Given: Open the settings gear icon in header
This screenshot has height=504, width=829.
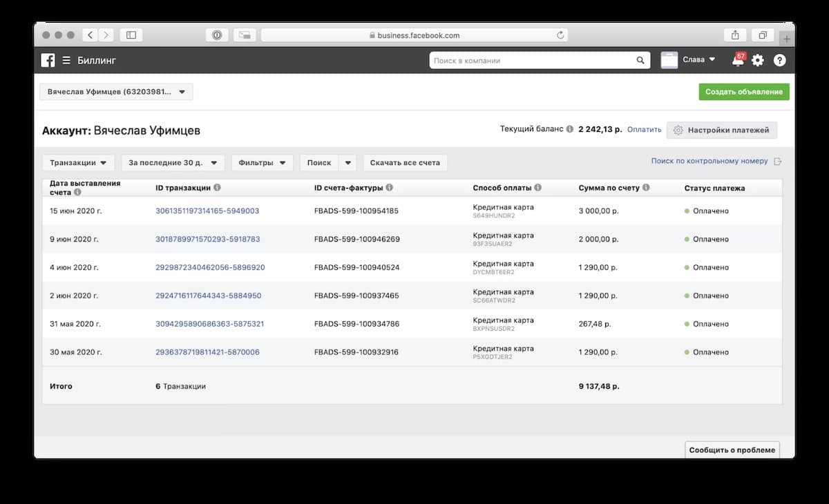Looking at the screenshot, I should pos(758,61).
